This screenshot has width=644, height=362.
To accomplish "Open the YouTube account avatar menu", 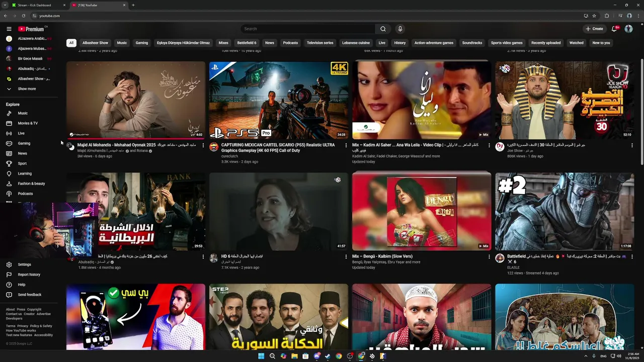I will point(628,29).
